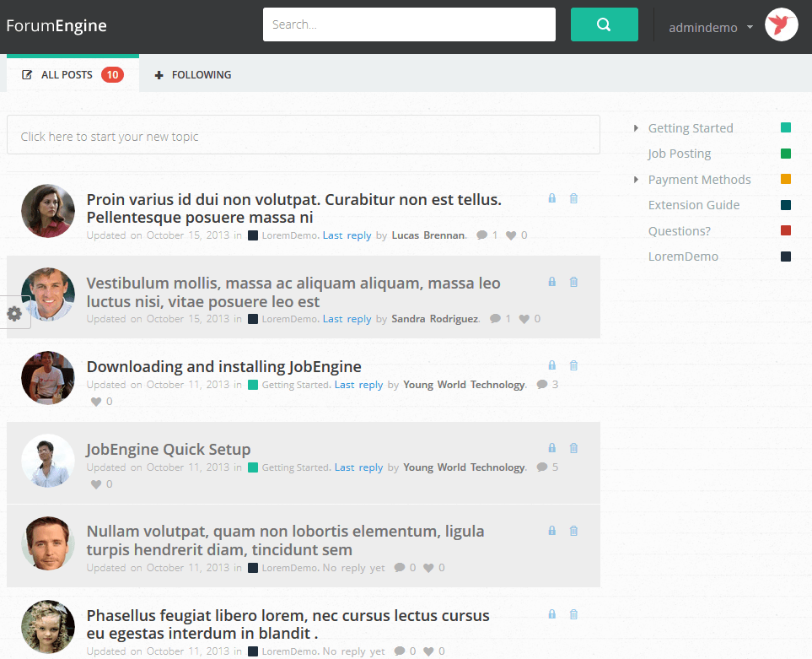Open author avatar of 'Nullam volutpat' topic
This screenshot has height=659, width=812.
(x=48, y=543)
